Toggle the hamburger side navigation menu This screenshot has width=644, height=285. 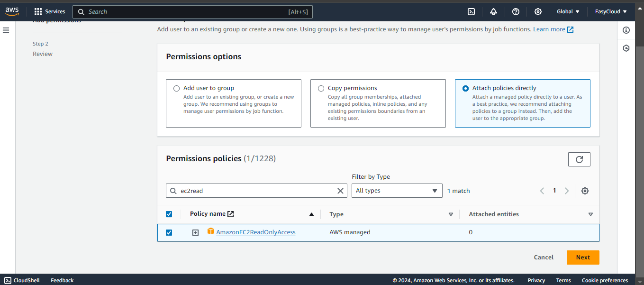click(6, 30)
